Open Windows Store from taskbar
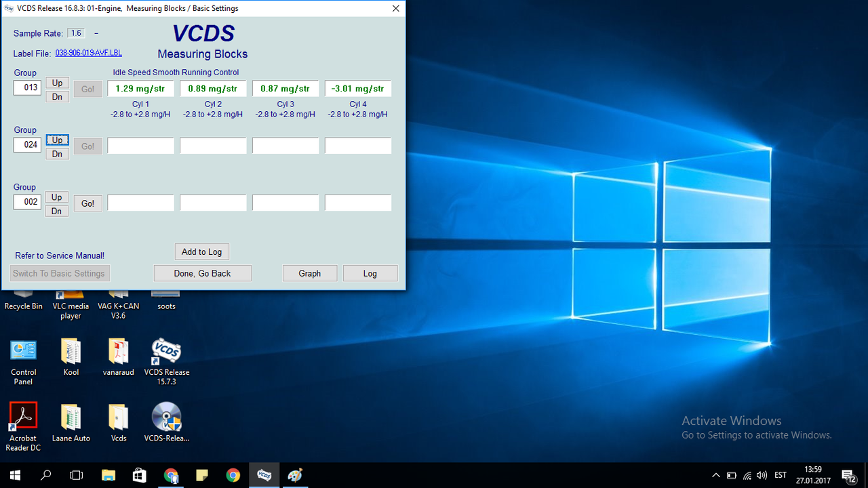 pyautogui.click(x=140, y=475)
